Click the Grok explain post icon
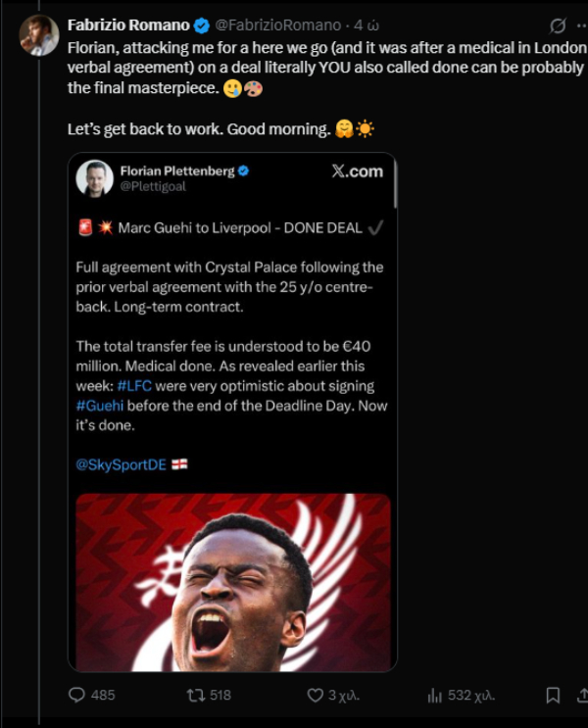 558,26
